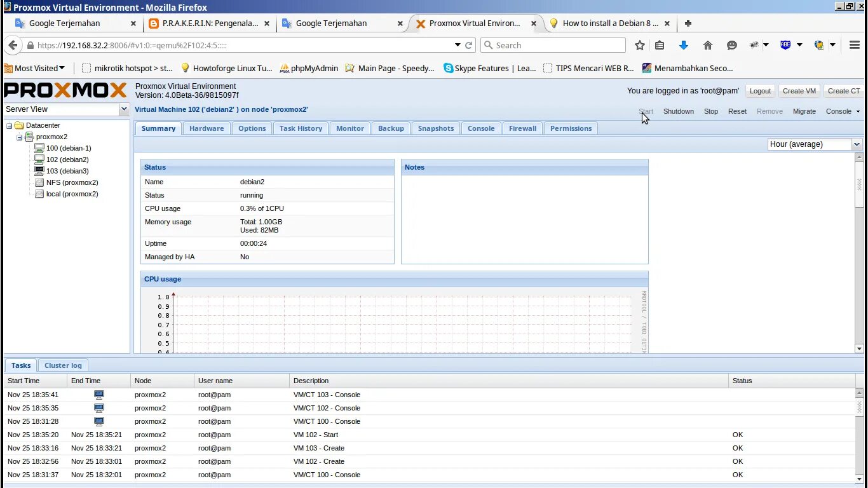Click the running monitor icon for task 'VM/CT 100 - Console'
The width and height of the screenshot is (868, 488).
pos(98,421)
